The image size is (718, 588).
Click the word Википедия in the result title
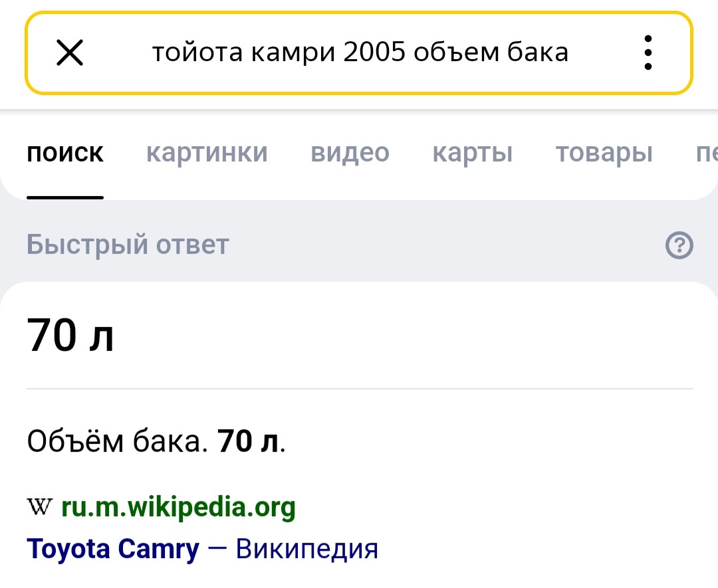coord(307,549)
